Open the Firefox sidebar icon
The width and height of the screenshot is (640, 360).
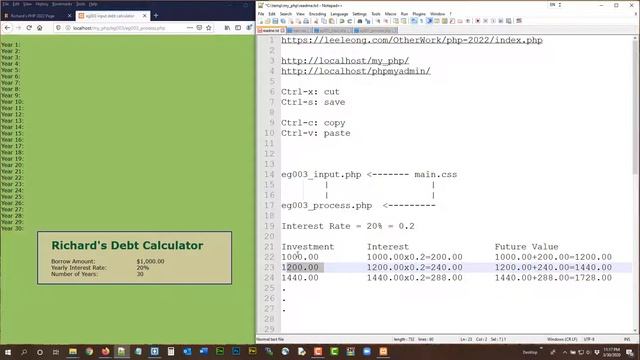(238, 28)
